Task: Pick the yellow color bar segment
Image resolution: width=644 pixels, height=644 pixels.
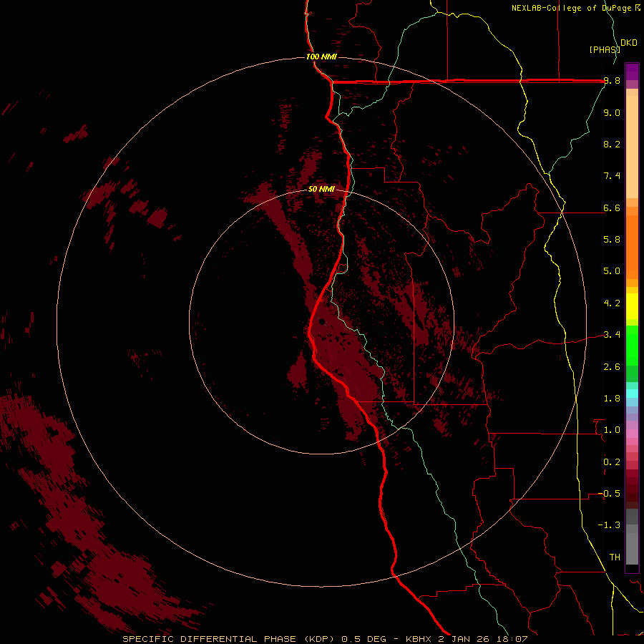Action: pyautogui.click(x=632, y=306)
